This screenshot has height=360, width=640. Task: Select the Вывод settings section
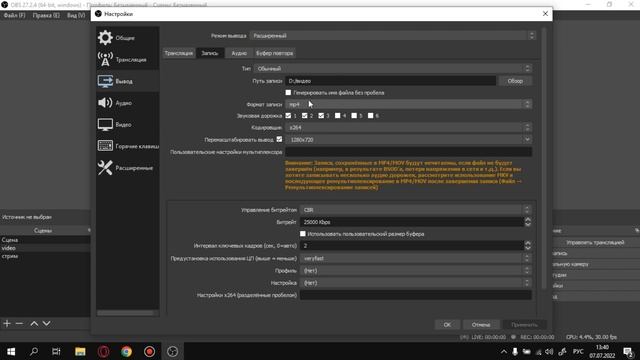click(x=127, y=81)
